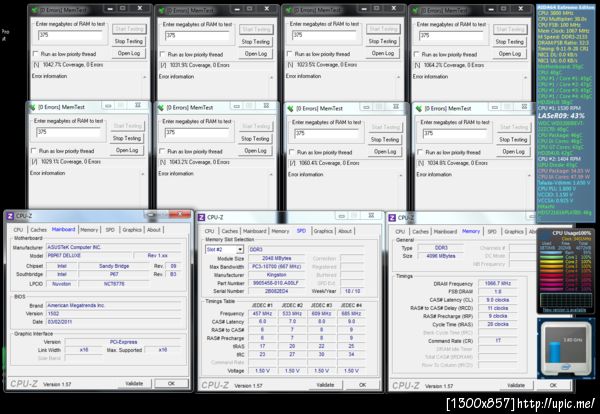The height and width of the screenshot is (414, 600).
Task: Click the PC3-10700 (667 MHz) max bandwidth value
Action: click(277, 267)
